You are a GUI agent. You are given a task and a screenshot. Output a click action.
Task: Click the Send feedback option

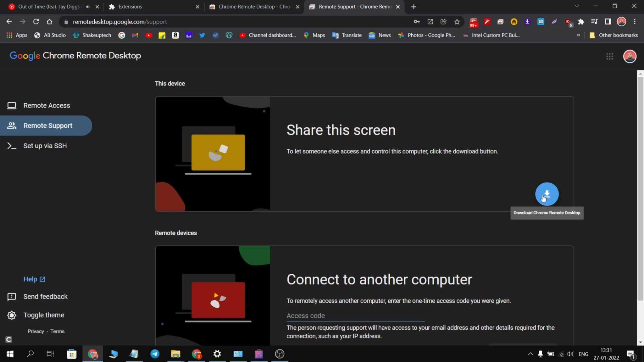pos(45,297)
